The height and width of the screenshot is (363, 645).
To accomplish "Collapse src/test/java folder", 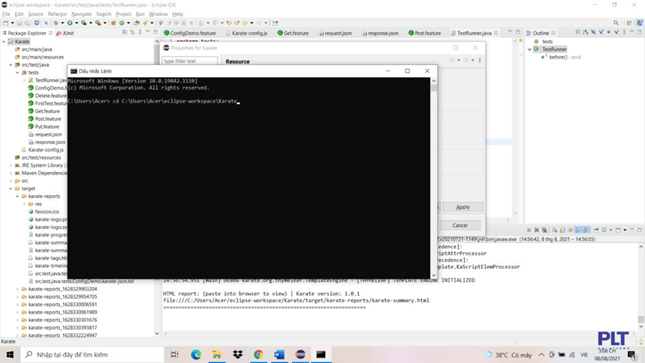I will 11,65.
